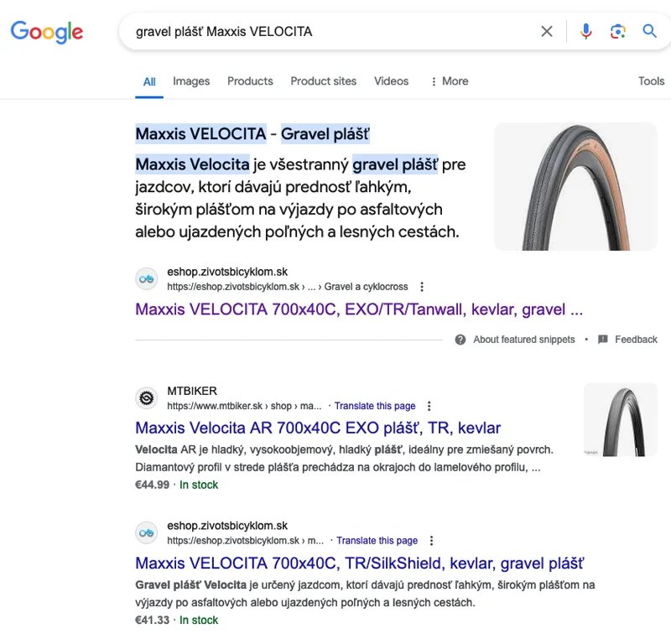Click the blue magnifier search icon

pyautogui.click(x=650, y=32)
